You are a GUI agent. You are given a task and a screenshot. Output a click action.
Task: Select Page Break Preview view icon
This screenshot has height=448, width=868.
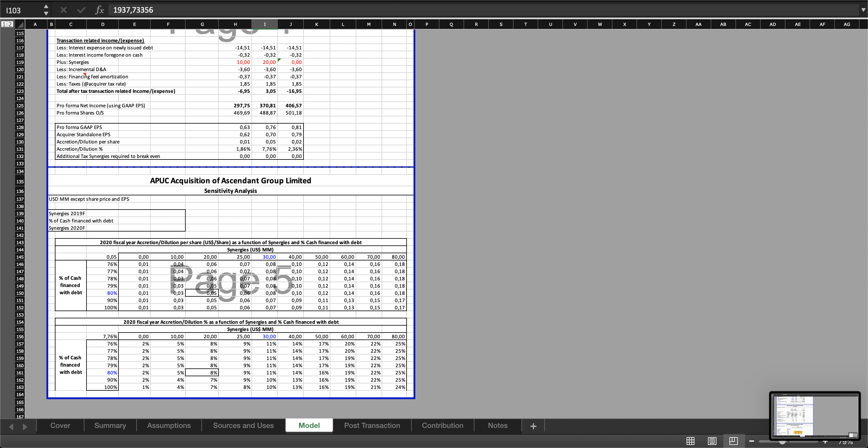click(x=733, y=441)
